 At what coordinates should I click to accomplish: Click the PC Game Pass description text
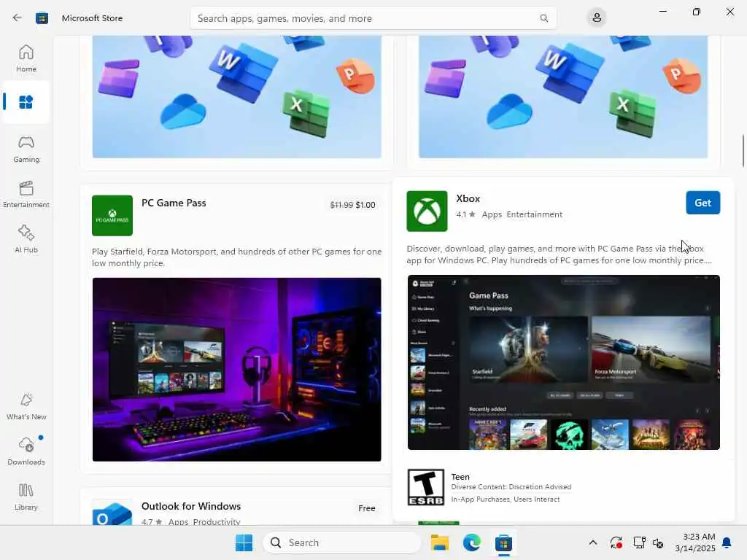pos(237,257)
